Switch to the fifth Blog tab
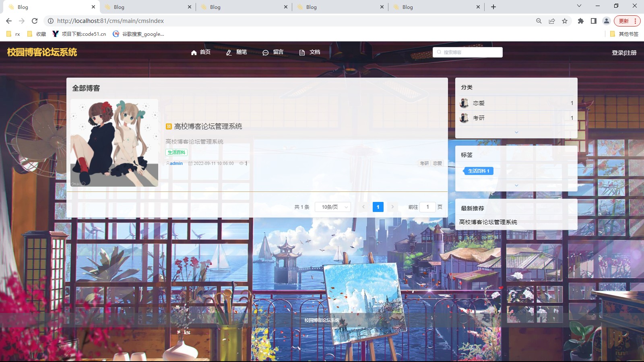 (x=436, y=7)
